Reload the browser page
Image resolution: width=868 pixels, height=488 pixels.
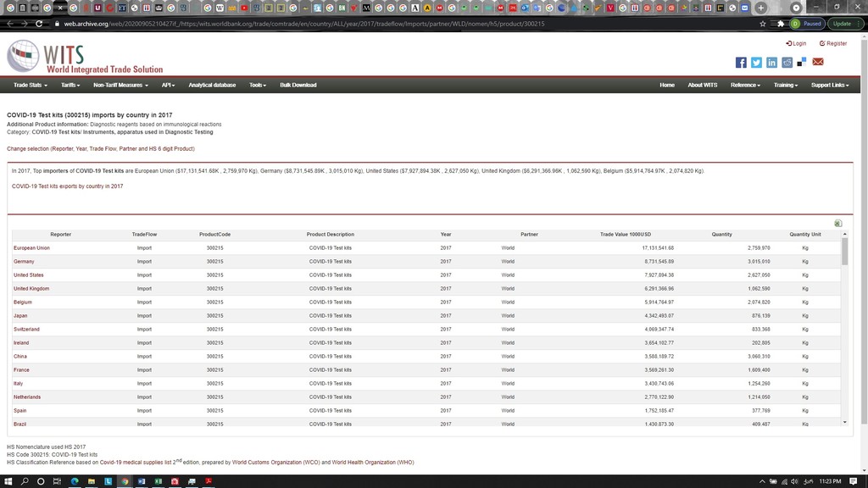(x=39, y=24)
